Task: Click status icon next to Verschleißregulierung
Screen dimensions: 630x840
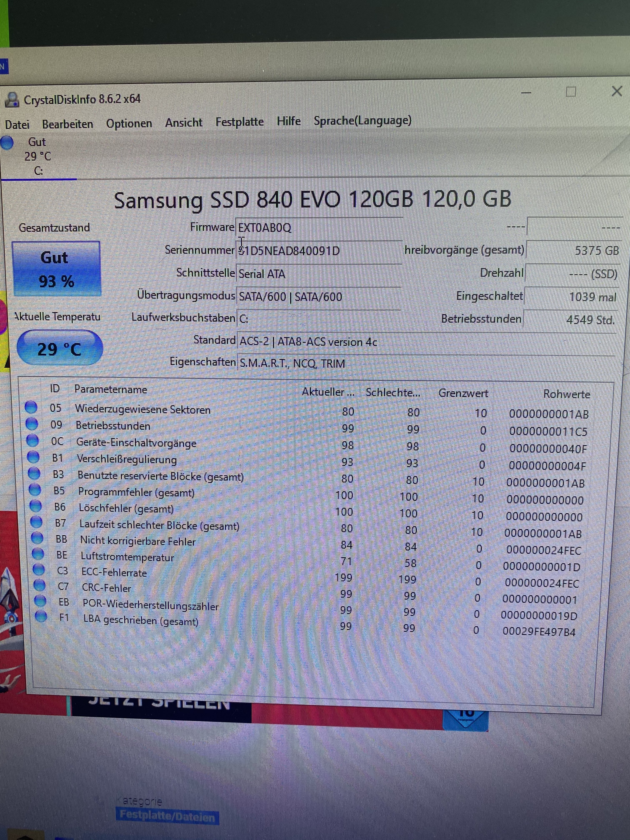Action: (x=33, y=457)
